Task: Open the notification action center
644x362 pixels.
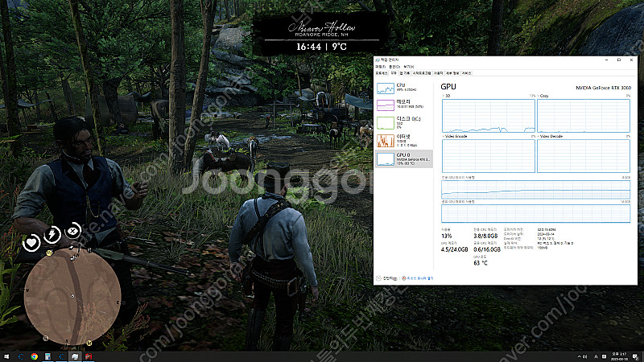Action: [635, 356]
